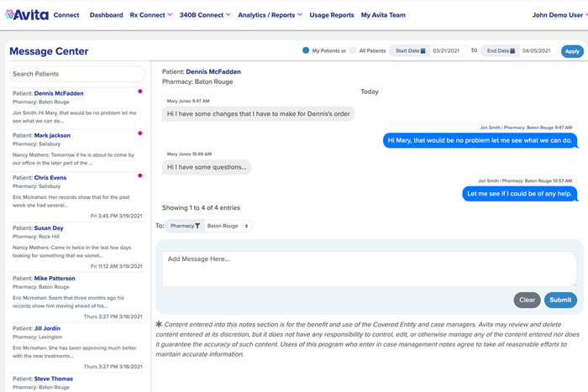588x392 pixels.
Task: Open the End Date calendar icon
Action: 512,50
